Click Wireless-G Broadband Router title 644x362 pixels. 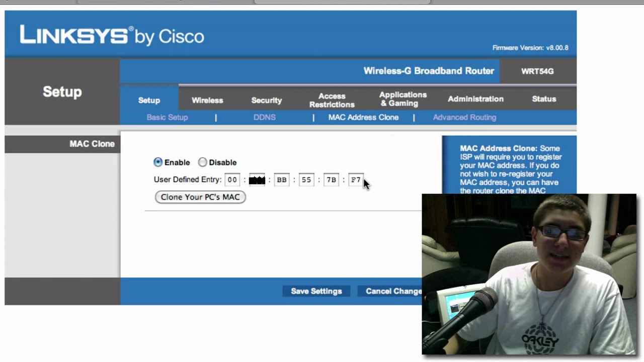429,71
